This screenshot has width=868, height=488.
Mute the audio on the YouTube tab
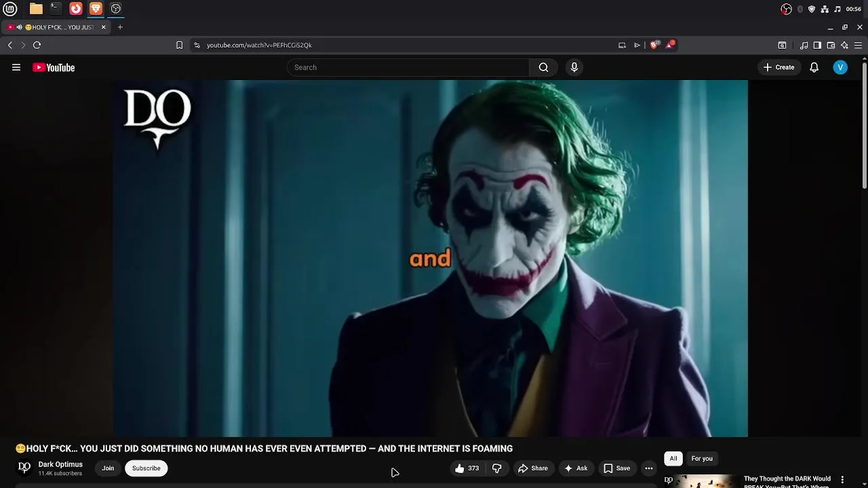[x=20, y=27]
